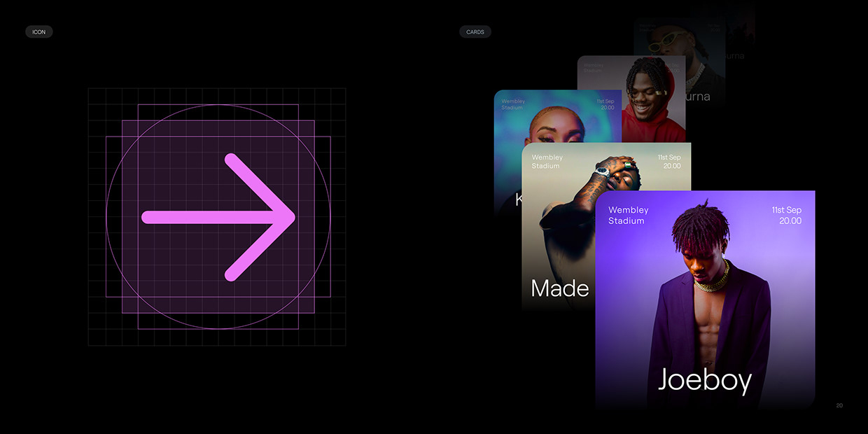Click the page number 20

tap(839, 405)
